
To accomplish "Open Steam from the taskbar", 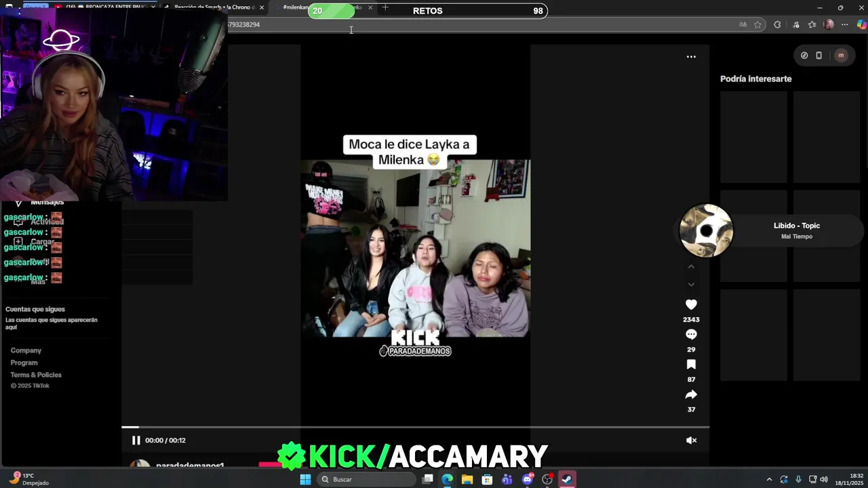I will point(567,479).
